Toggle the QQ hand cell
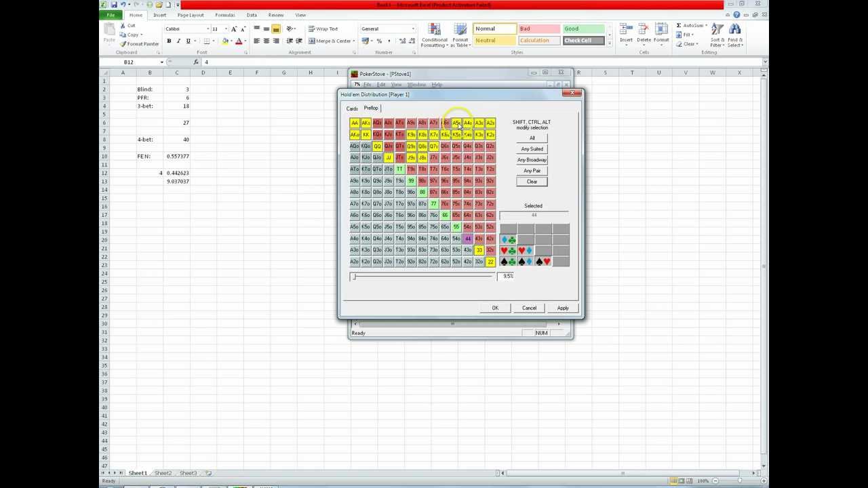 tap(377, 146)
